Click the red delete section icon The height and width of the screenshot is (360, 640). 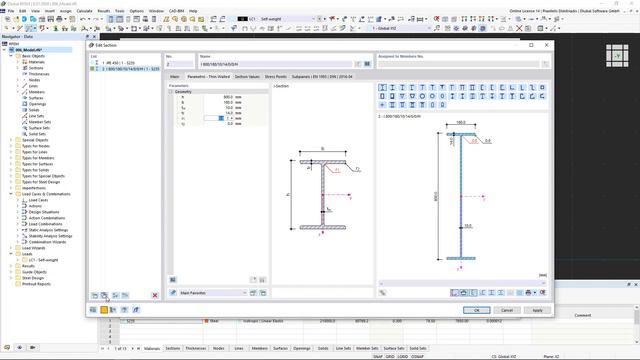pyautogui.click(x=155, y=295)
